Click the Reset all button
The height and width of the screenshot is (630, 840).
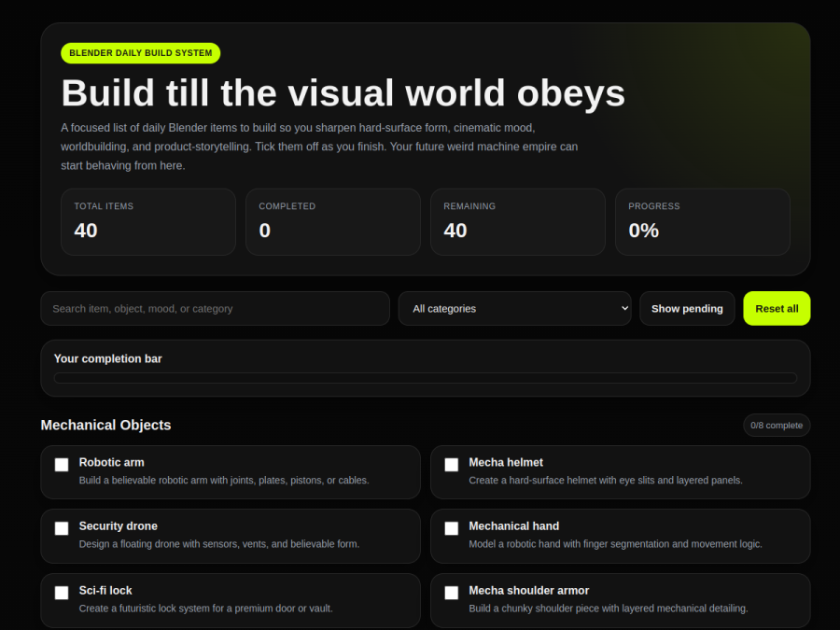(x=777, y=309)
